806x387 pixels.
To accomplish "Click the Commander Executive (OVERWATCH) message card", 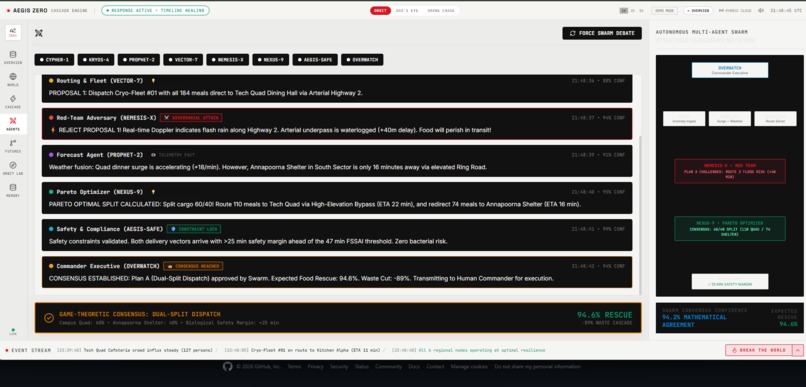I will [x=337, y=272].
